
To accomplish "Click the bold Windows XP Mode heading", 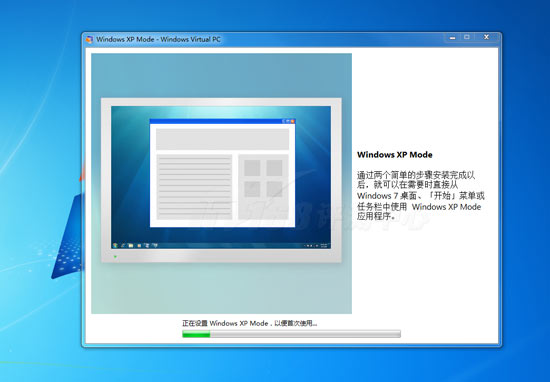I will [x=395, y=155].
